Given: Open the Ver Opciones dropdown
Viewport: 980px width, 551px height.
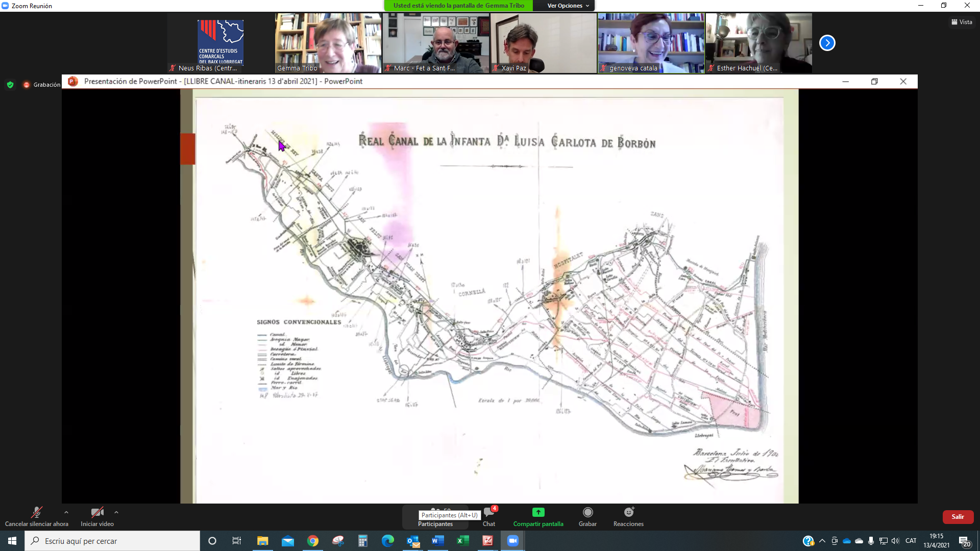Looking at the screenshot, I should [568, 6].
